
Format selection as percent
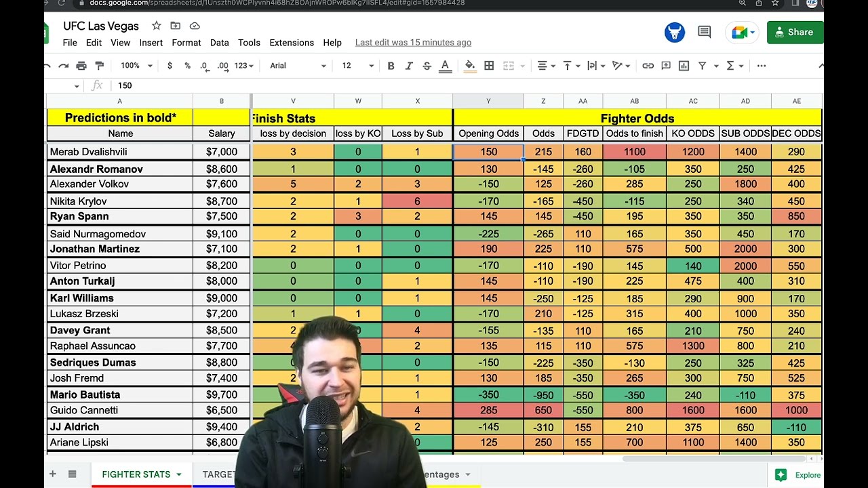pyautogui.click(x=187, y=66)
